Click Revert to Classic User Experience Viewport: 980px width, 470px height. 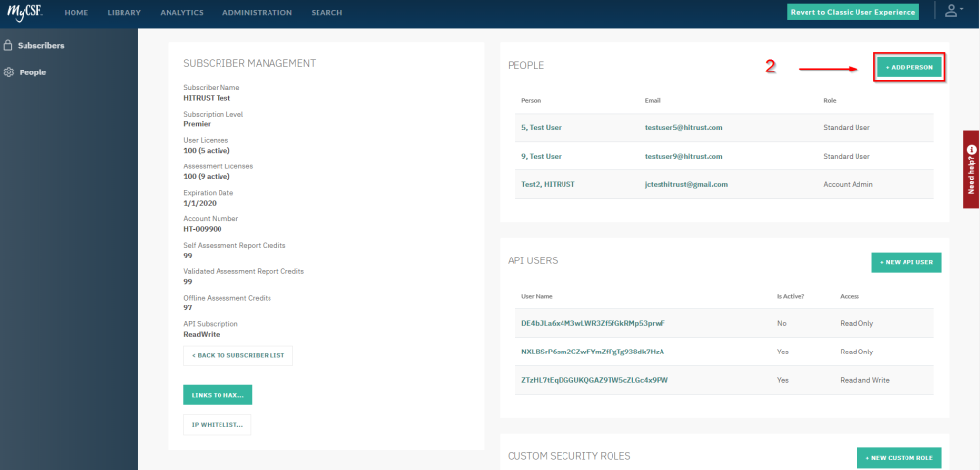point(853,12)
